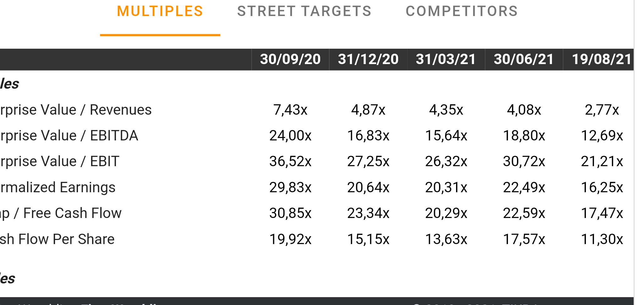Select the 15,15x cash flow per share value
644x305 pixels.
(368, 239)
